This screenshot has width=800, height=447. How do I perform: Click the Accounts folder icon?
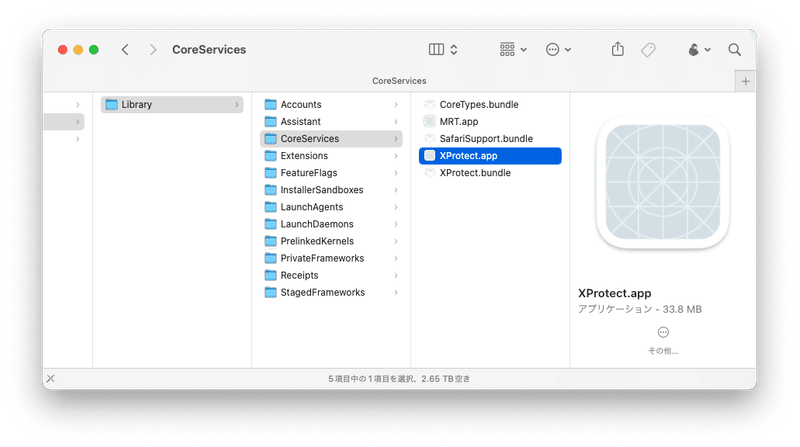click(270, 105)
